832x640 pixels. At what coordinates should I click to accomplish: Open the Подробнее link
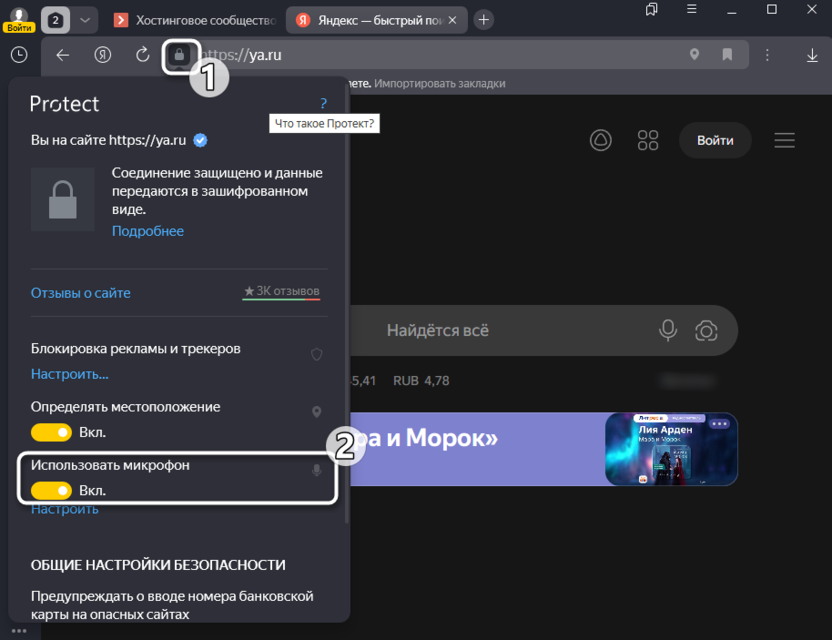(x=148, y=231)
